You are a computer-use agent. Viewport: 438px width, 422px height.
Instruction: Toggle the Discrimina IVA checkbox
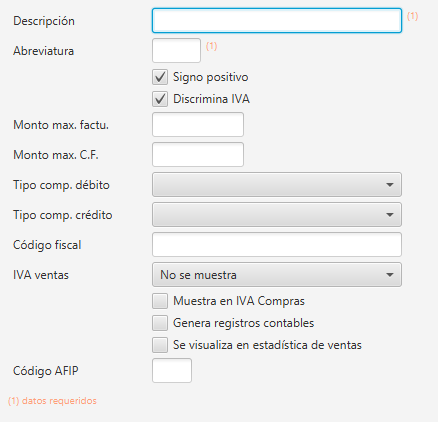pos(160,99)
